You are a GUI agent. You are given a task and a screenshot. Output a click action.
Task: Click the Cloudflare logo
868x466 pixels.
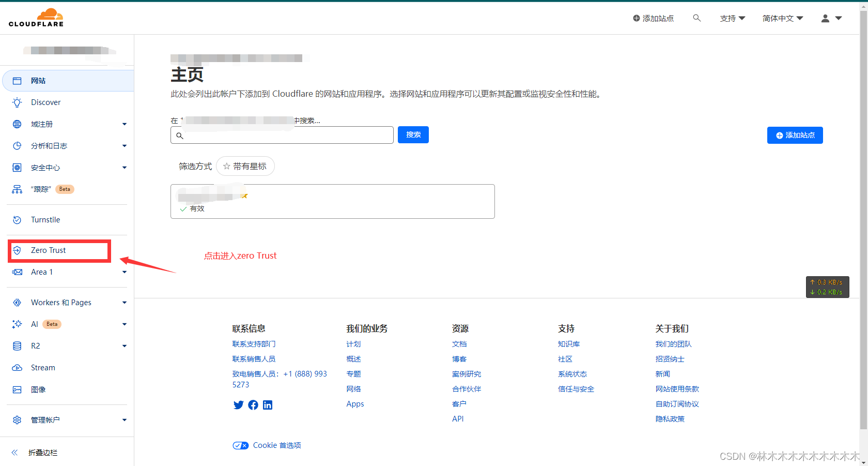point(36,18)
